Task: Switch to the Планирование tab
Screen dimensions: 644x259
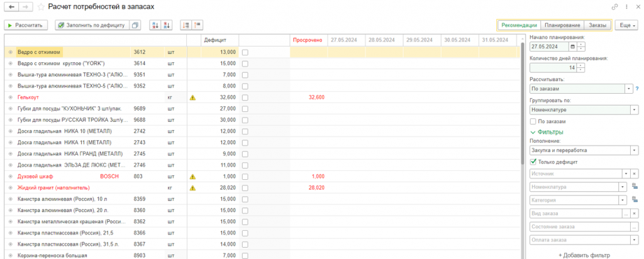Action: (x=562, y=25)
